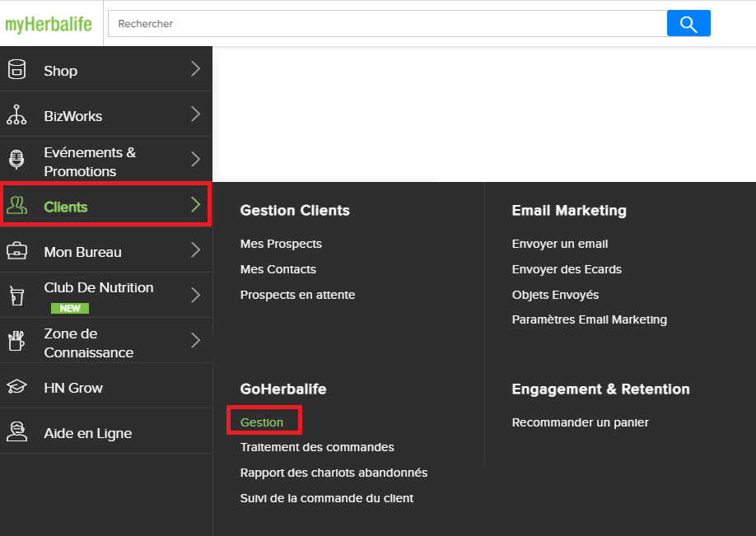Click the Mon Bureau briefcase icon
756x536 pixels.
(x=16, y=250)
